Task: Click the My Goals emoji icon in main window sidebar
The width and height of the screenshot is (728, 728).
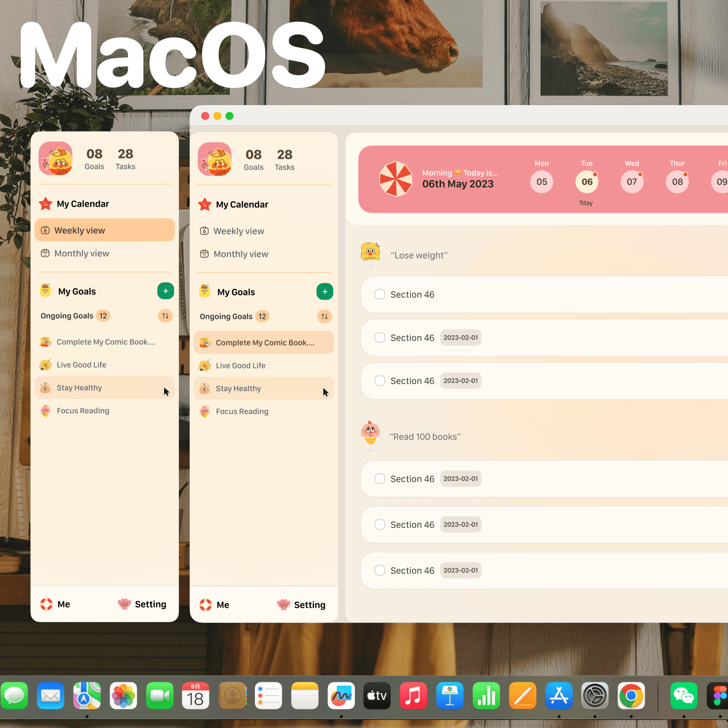Action: point(205,291)
